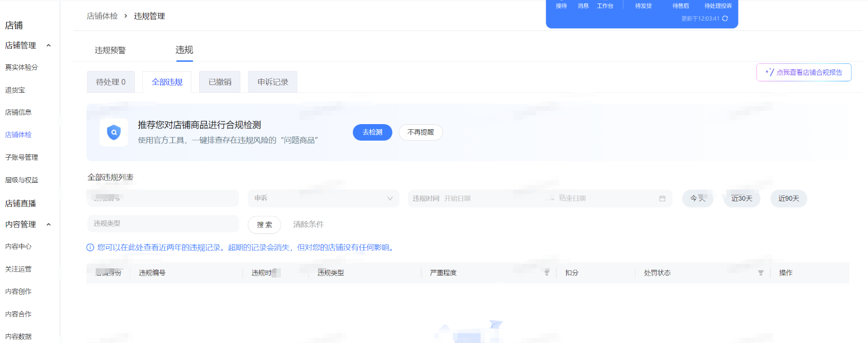
Task: Select the 近30天 quick date filter
Action: (x=742, y=199)
